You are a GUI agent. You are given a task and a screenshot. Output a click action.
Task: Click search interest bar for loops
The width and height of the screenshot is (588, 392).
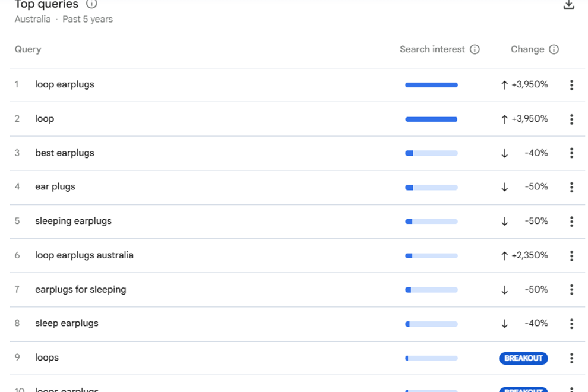point(431,358)
